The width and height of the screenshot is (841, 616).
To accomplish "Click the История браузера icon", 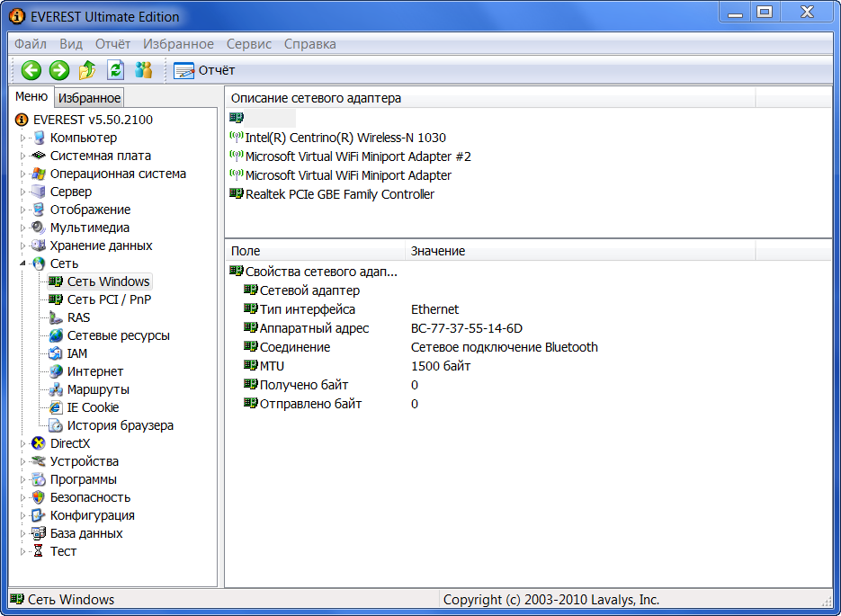I will click(56, 425).
